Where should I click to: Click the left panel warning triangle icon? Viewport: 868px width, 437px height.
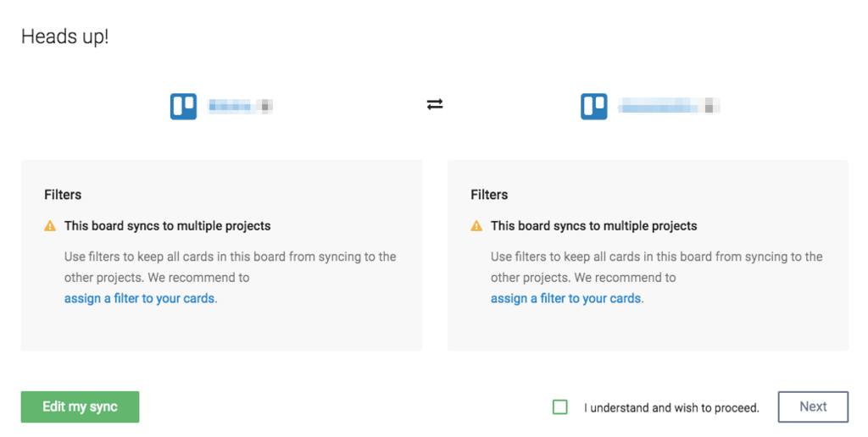(50, 225)
